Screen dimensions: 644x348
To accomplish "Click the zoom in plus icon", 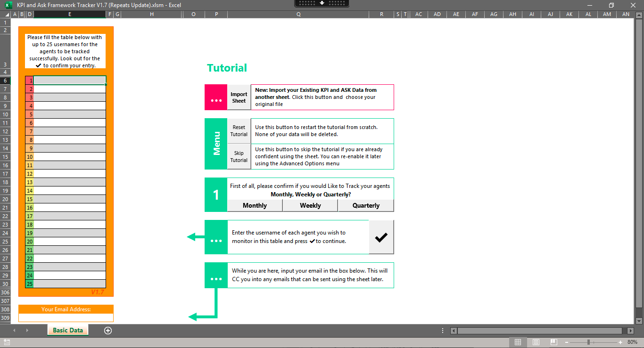I will click(620, 342).
